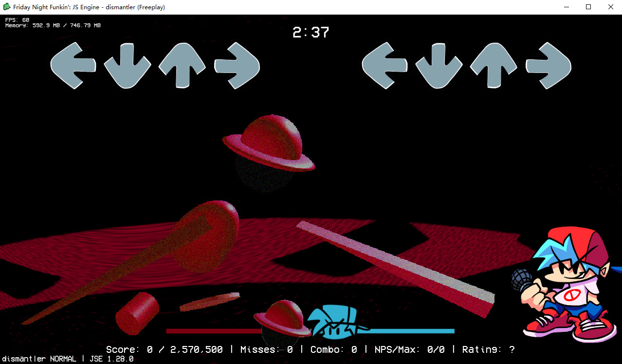Maximize the game window
The height and width of the screenshot is (364, 622).
(x=588, y=7)
